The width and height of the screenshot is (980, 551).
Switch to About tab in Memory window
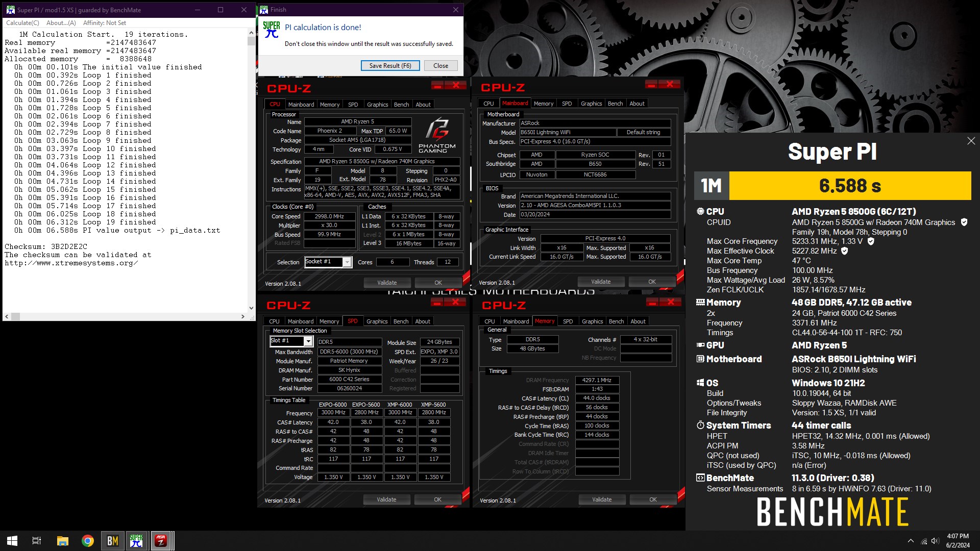tap(638, 321)
